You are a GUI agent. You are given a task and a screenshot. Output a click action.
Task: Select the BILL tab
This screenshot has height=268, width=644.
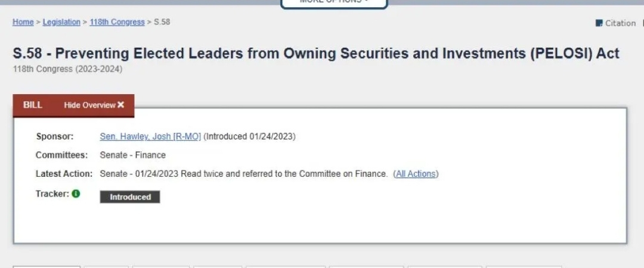point(33,105)
